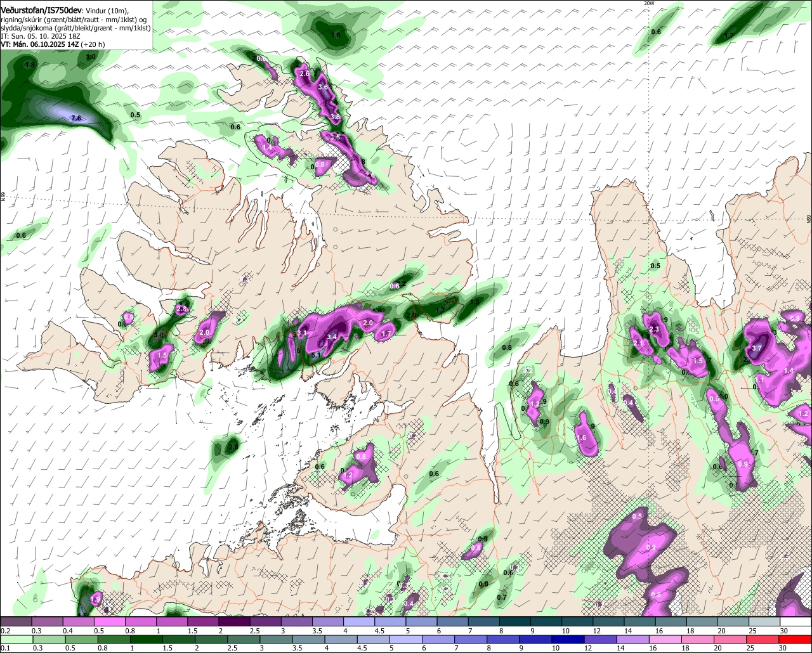
Task: Choose the pale periwinkle snow swatch above 4
Action: click(360, 622)
